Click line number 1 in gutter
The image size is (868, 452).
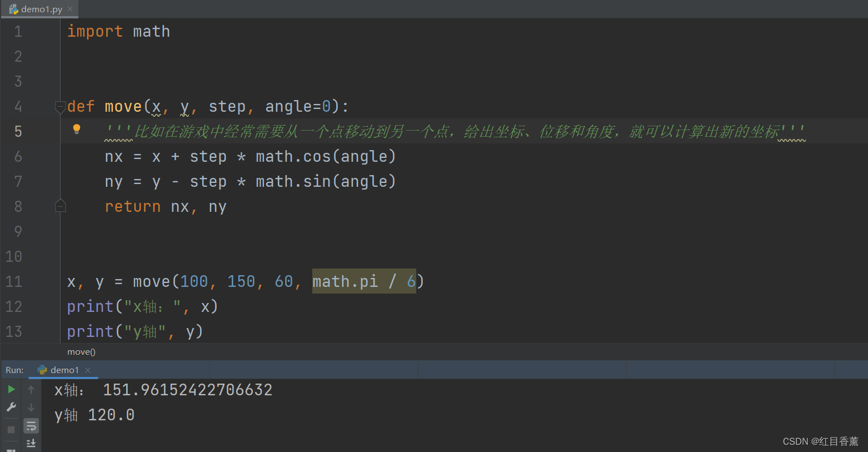click(18, 32)
